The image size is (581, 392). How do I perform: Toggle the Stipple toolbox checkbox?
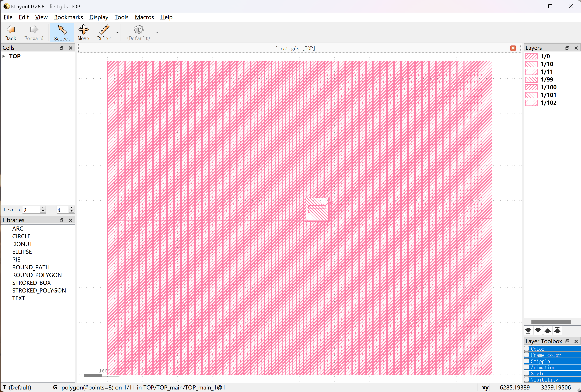click(527, 361)
